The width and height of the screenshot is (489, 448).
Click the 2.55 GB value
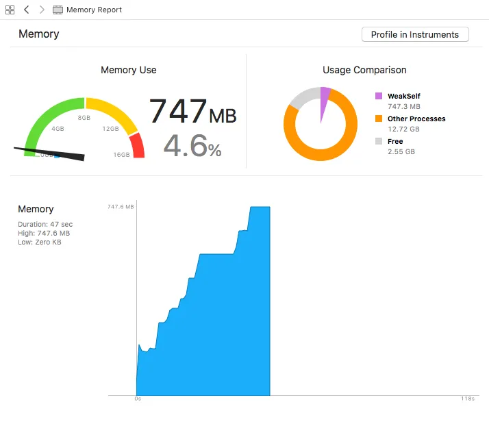pyautogui.click(x=401, y=151)
